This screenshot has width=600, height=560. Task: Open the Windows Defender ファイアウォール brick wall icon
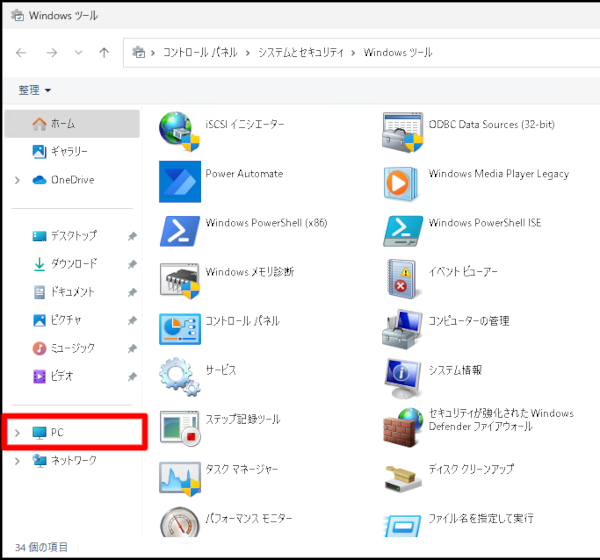click(x=403, y=427)
